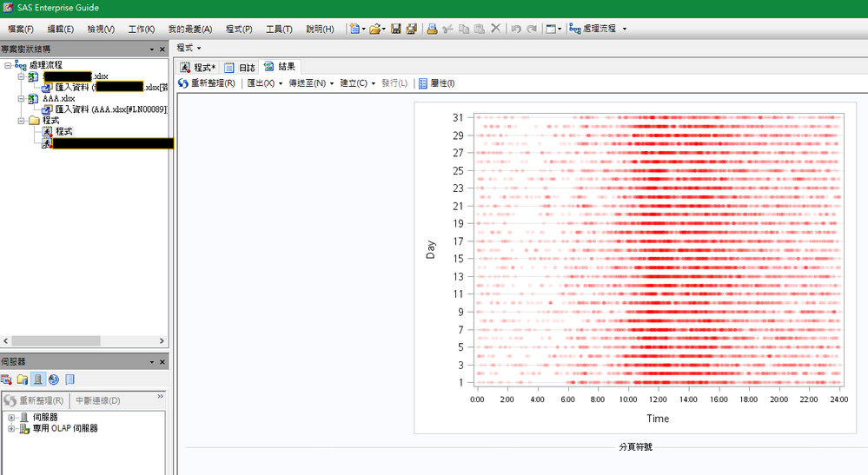868x475 pixels.
Task: Click the Save All icon
Action: click(411, 29)
